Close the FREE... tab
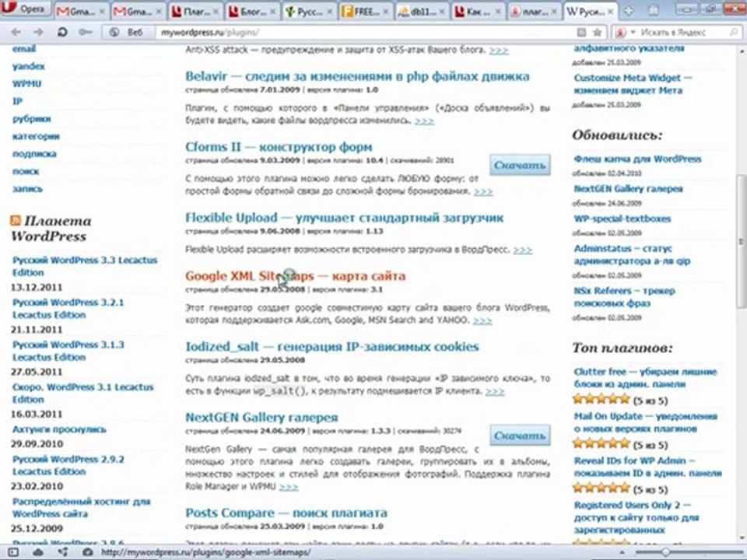Image resolution: width=747 pixels, height=560 pixels. (385, 12)
